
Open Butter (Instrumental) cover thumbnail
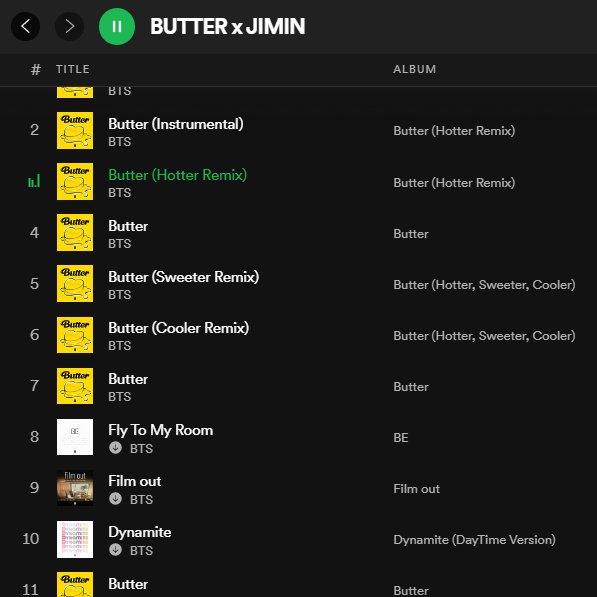tap(75, 130)
